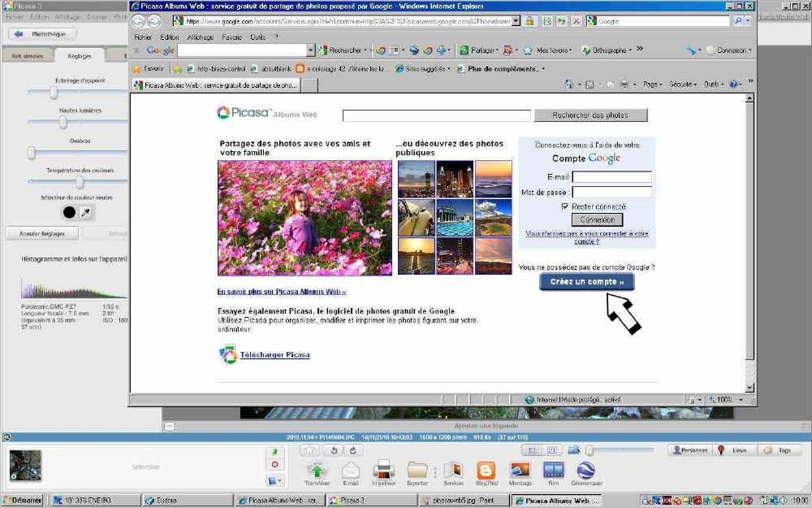The width and height of the screenshot is (812, 508).
Task: Click the Exporter folder icon
Action: tap(417, 470)
